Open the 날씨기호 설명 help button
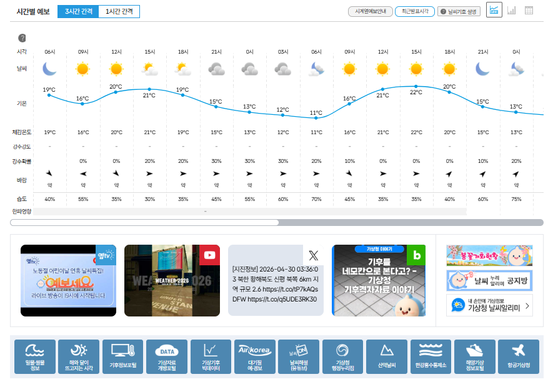 click(459, 11)
